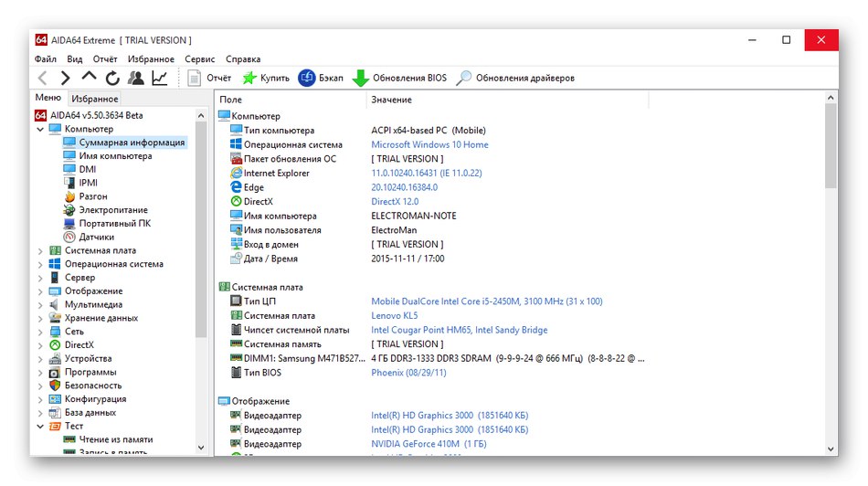Click the magnifier driver updates icon
The width and height of the screenshot is (868, 486).
pos(463,78)
